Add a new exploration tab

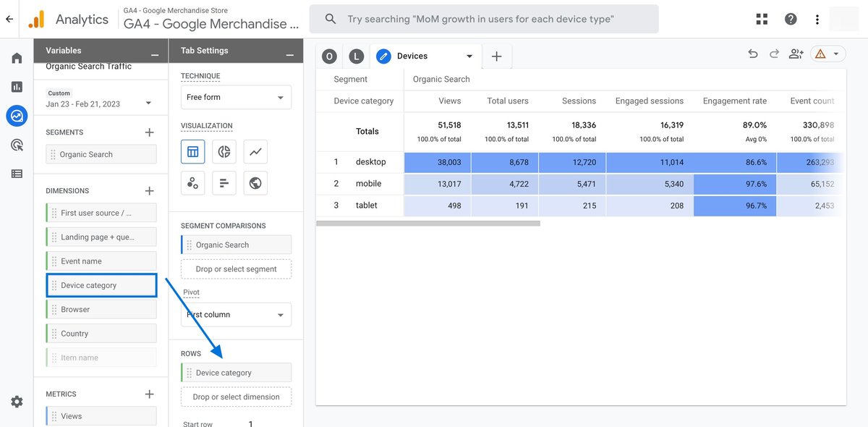[496, 56]
